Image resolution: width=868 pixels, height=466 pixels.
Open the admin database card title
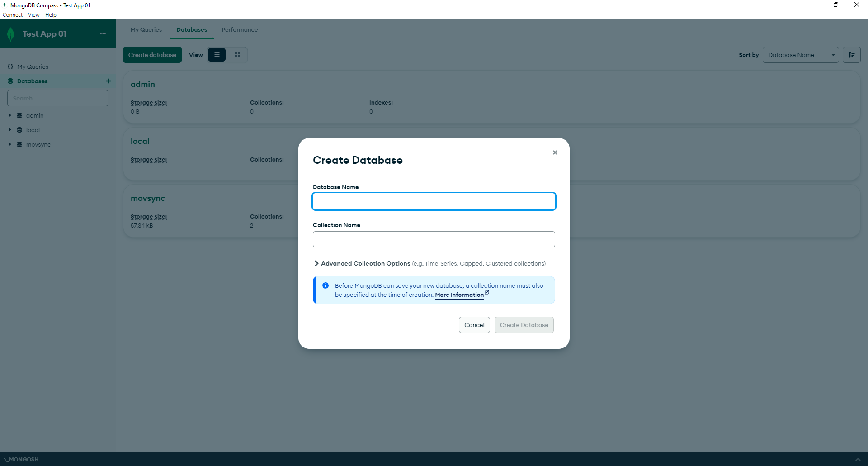143,84
